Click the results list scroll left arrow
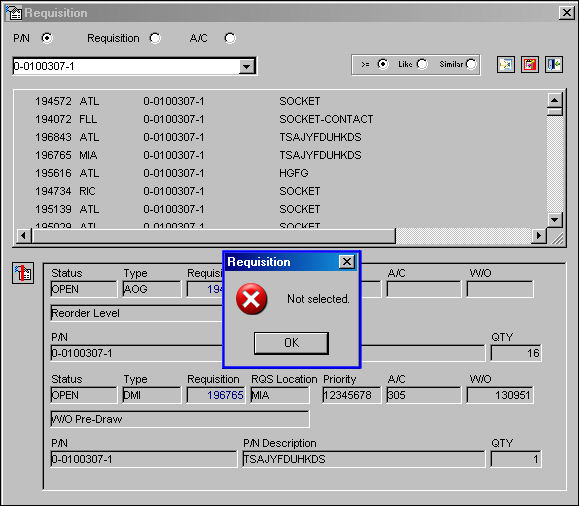The image size is (579, 506). pos(23,235)
